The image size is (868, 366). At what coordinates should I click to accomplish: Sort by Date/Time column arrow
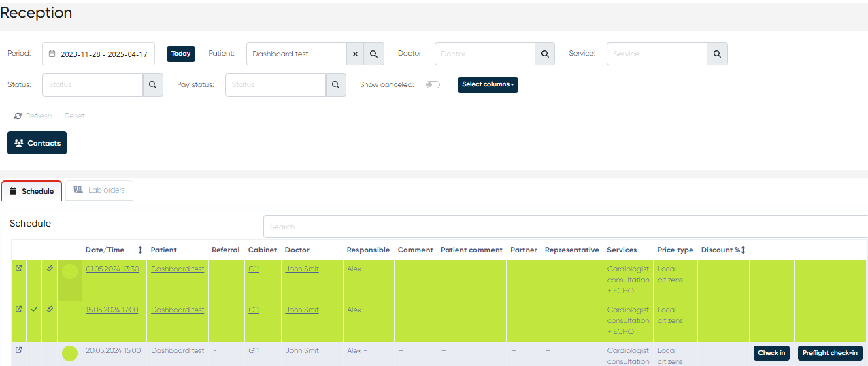(140, 250)
